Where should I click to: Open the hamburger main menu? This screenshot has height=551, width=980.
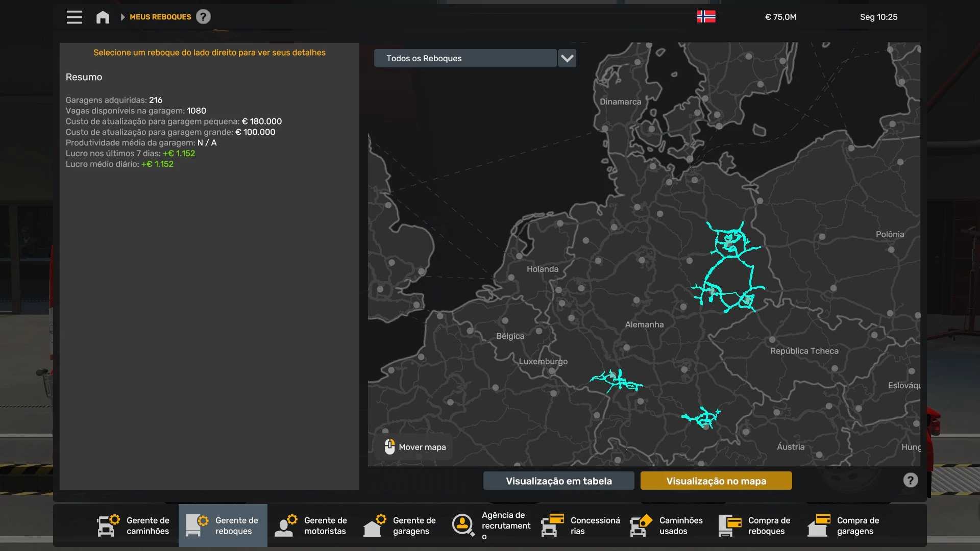click(74, 17)
